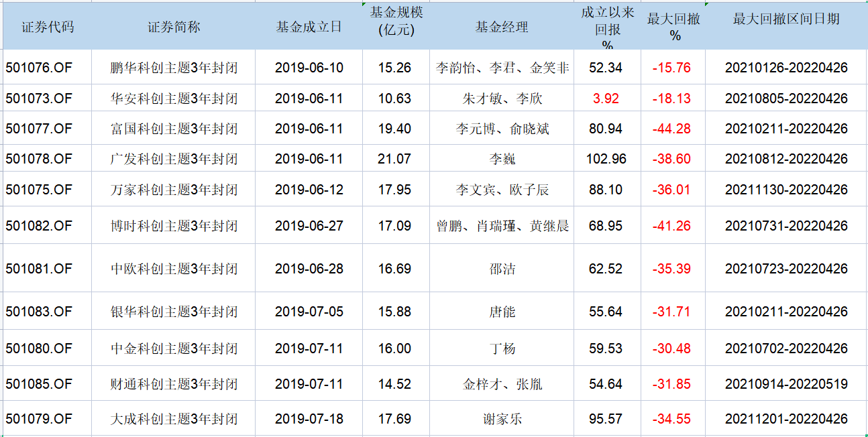Select header cell 证券代码
Image resolution: width=868 pixels, height=437 pixels.
[47, 27]
